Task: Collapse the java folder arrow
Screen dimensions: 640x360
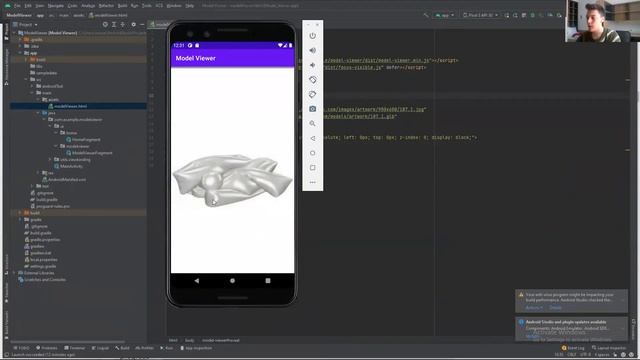Action: (38, 113)
